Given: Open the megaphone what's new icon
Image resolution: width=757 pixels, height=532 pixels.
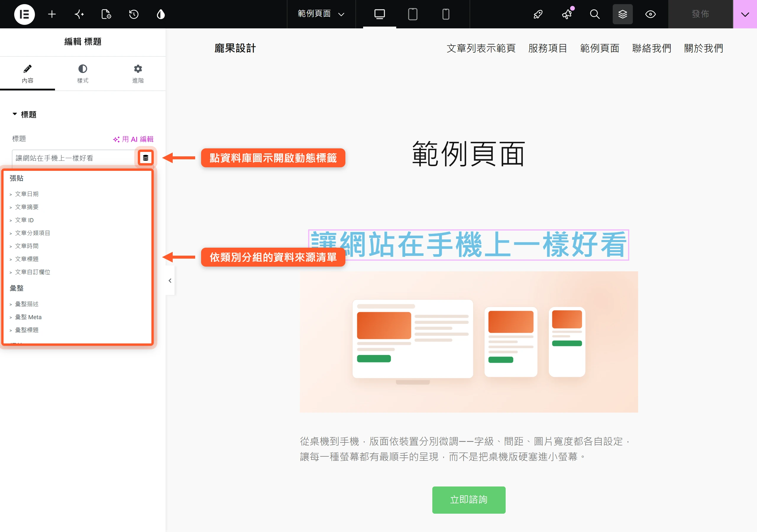Looking at the screenshot, I should [x=567, y=14].
